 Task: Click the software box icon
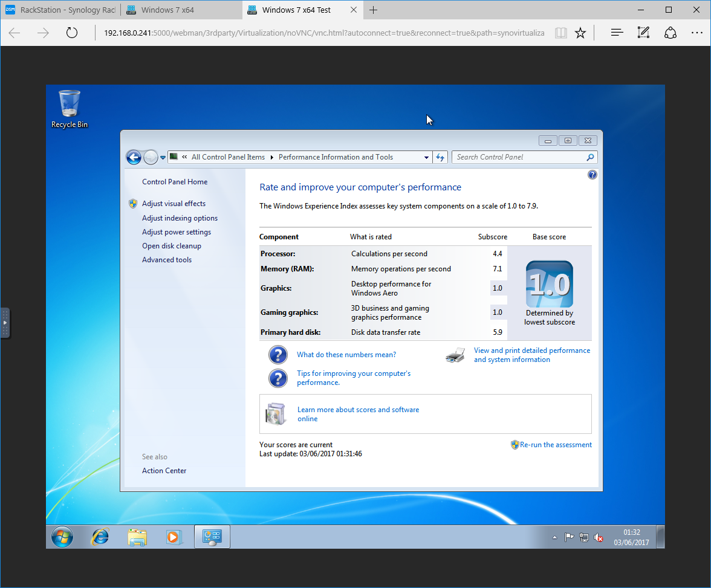pos(276,414)
